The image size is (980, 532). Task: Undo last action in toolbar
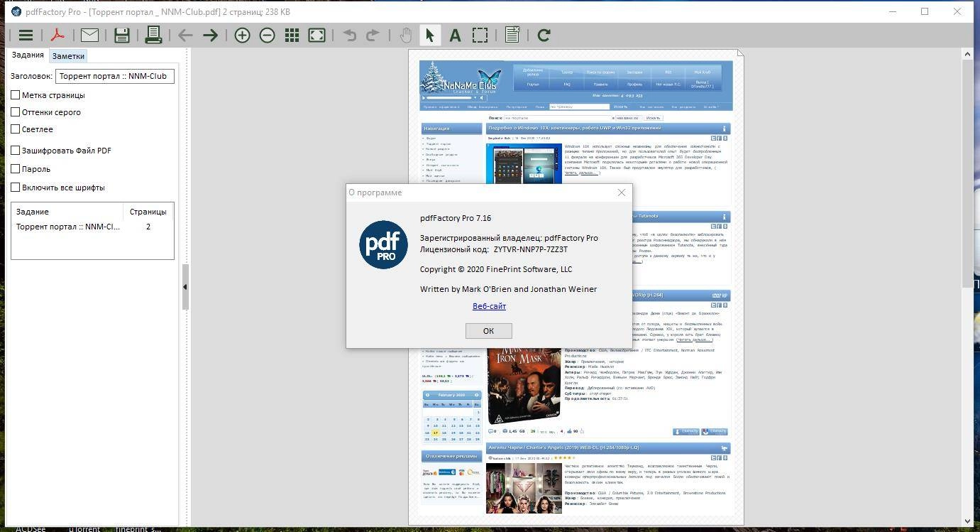[x=349, y=35]
